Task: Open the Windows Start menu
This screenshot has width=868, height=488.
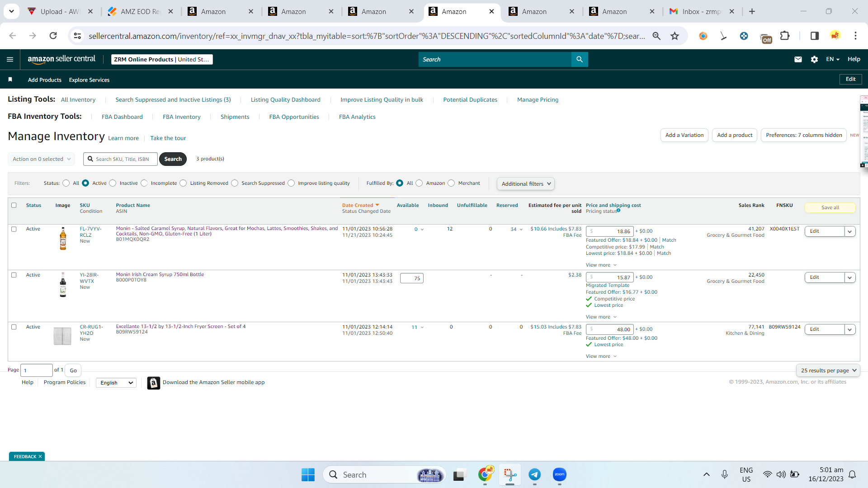Action: pyautogui.click(x=308, y=474)
